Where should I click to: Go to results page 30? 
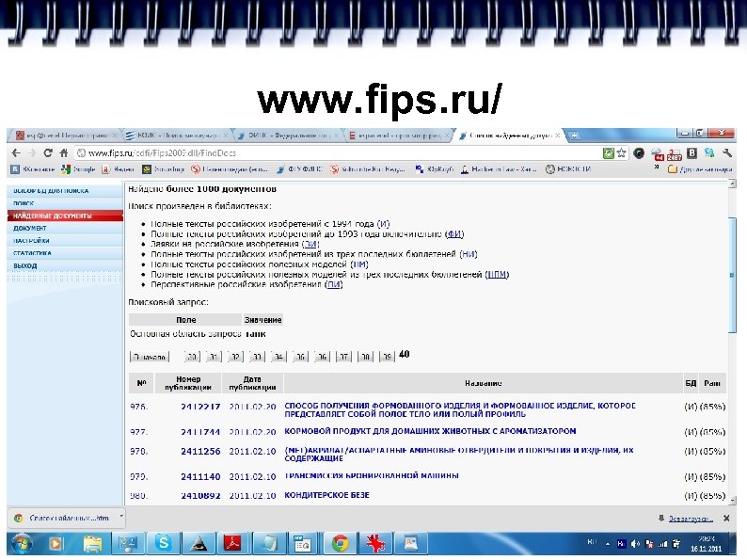[x=192, y=357]
